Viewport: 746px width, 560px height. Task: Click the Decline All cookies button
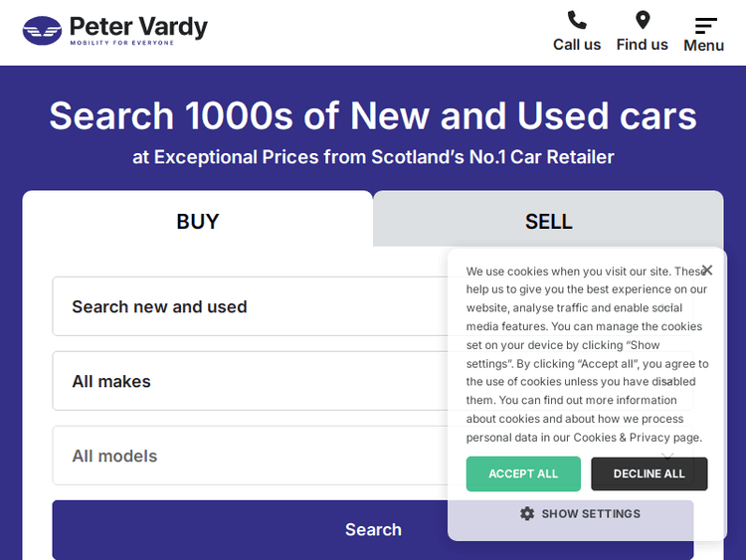[649, 473]
